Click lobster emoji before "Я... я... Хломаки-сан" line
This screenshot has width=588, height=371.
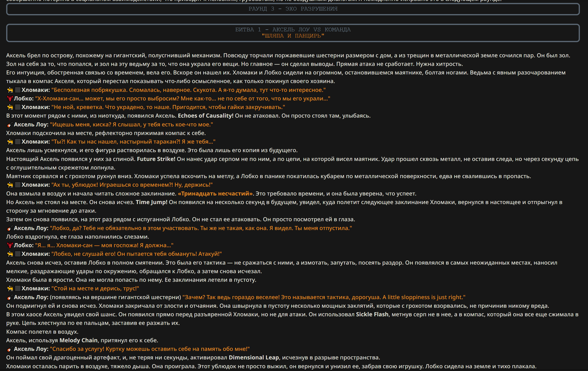10,245
